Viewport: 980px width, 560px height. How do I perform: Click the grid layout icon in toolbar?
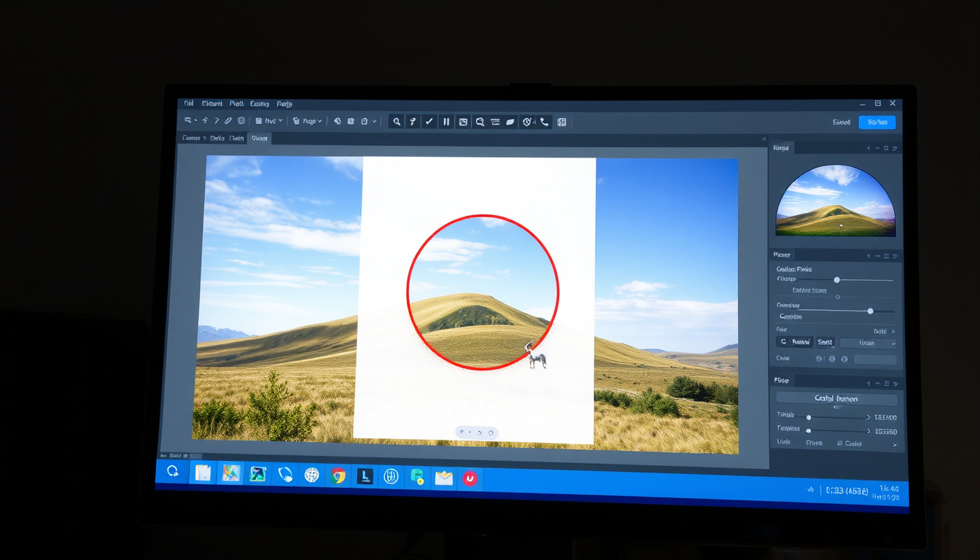561,122
